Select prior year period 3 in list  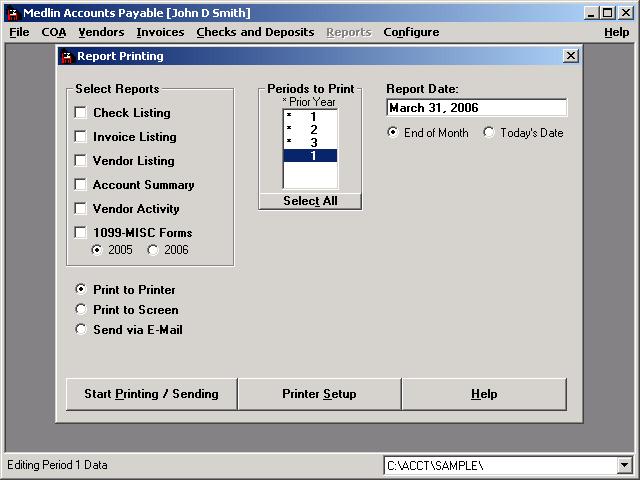(310, 143)
